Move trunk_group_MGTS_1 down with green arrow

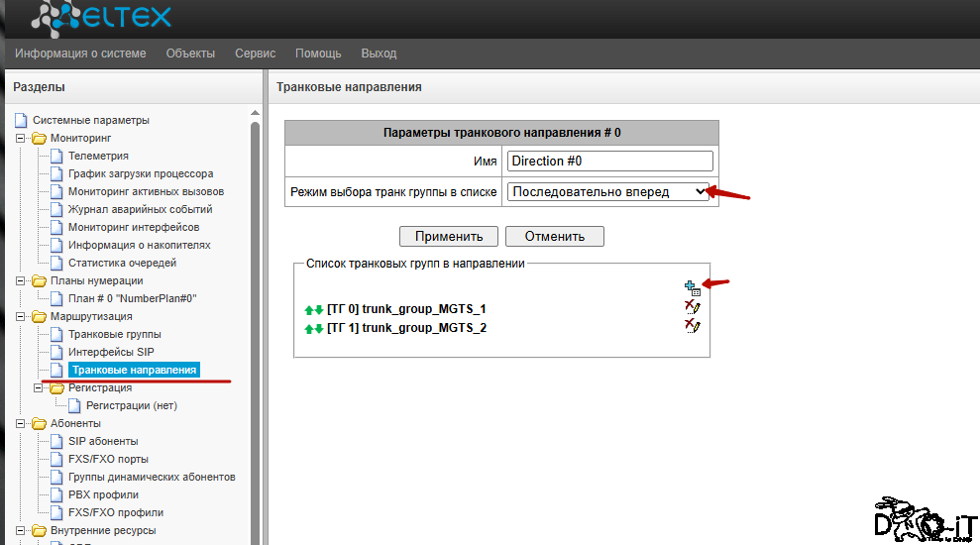click(319, 310)
